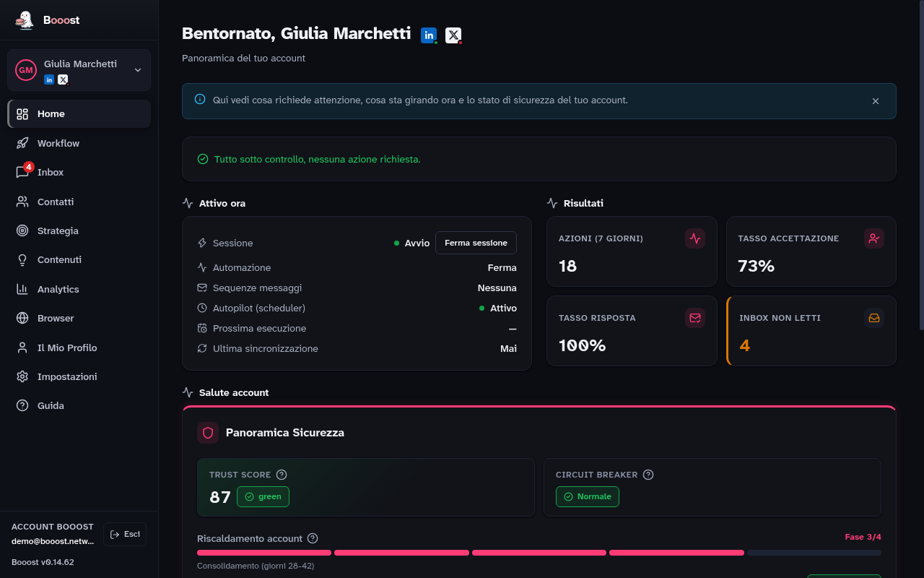Click the "Autopilot (scheduler)" row label
The image size is (924, 578).
pyautogui.click(x=259, y=308)
